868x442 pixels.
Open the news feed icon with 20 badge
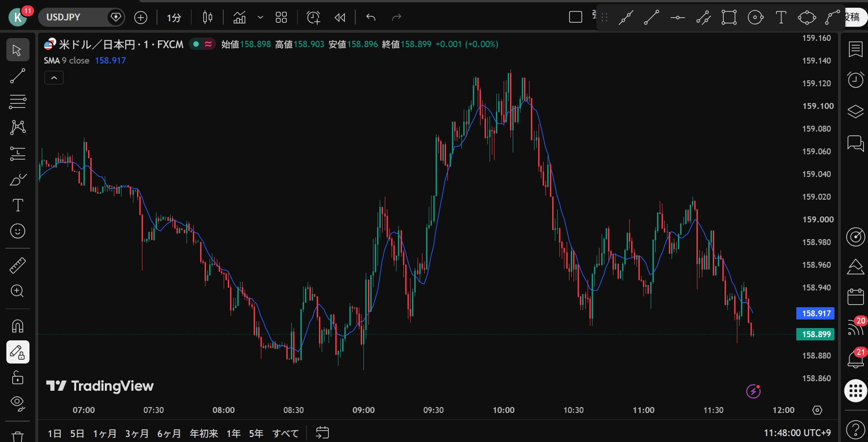856,328
